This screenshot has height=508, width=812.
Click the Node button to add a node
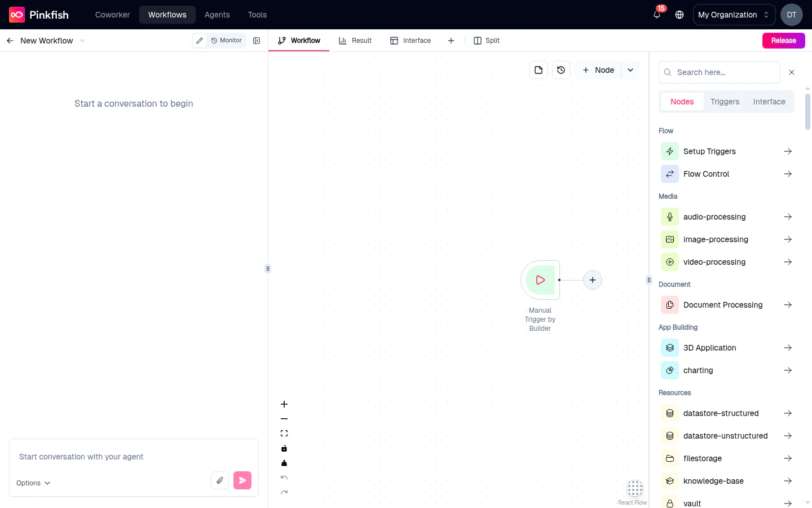pos(598,69)
